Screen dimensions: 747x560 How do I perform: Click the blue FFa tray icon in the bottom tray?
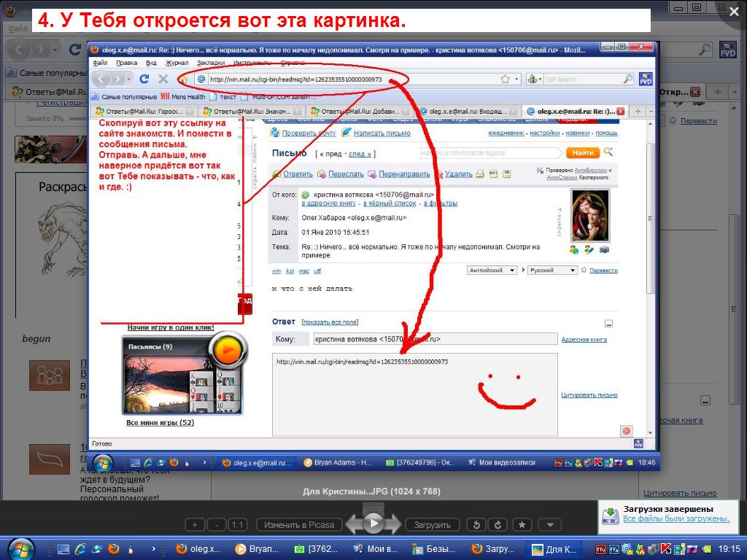pos(614,550)
